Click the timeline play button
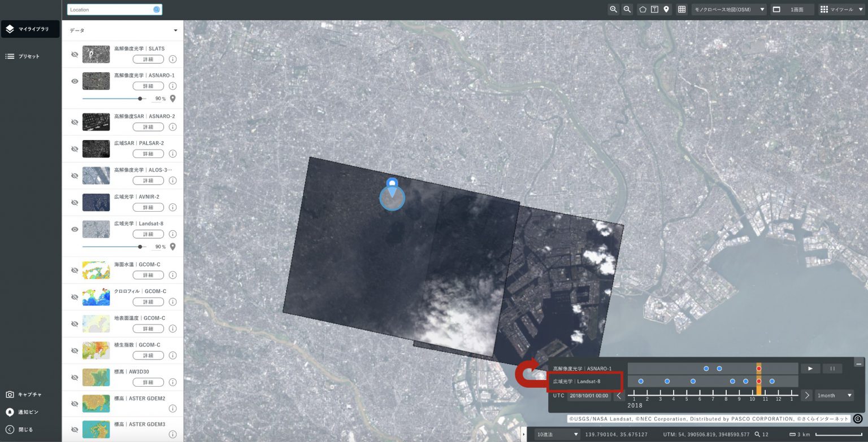Image resolution: width=868 pixels, height=442 pixels. (810, 369)
